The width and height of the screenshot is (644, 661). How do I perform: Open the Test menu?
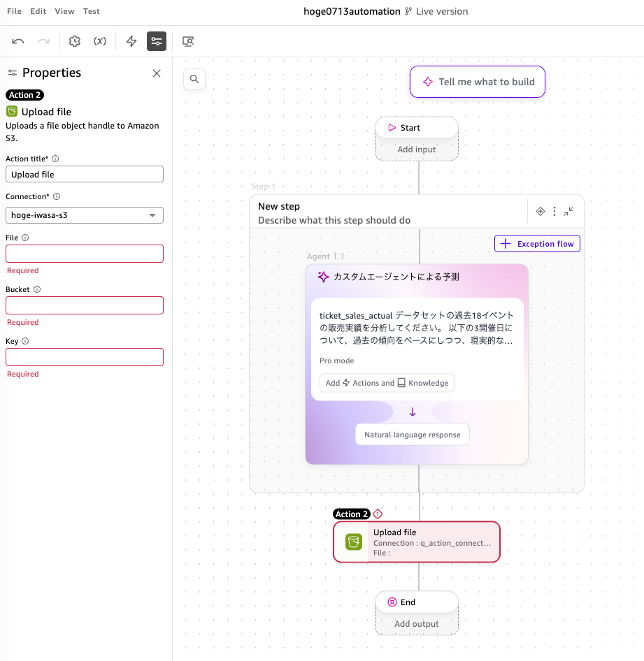pos(91,11)
